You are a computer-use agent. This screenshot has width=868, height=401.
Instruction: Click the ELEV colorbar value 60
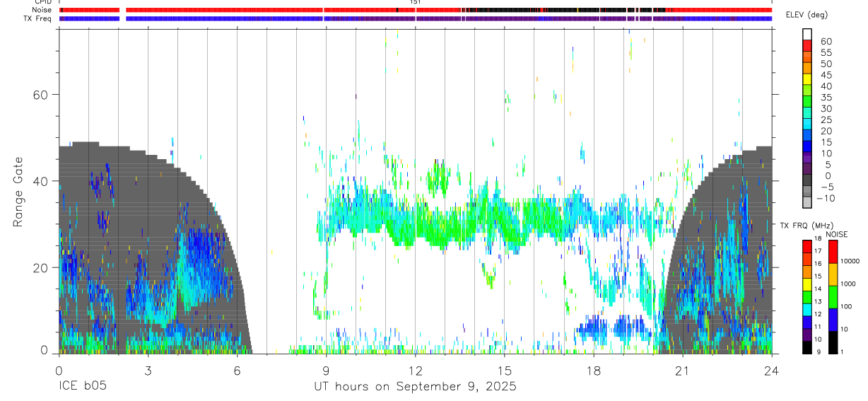[x=826, y=42]
